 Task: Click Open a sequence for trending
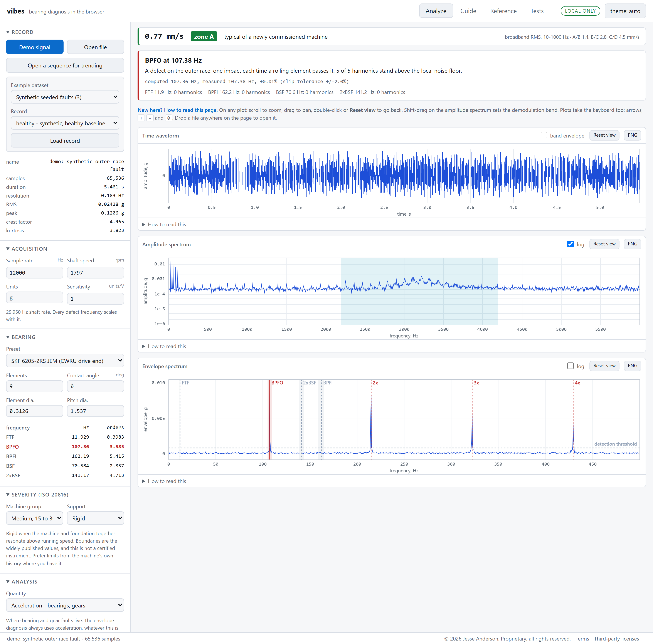(65, 65)
